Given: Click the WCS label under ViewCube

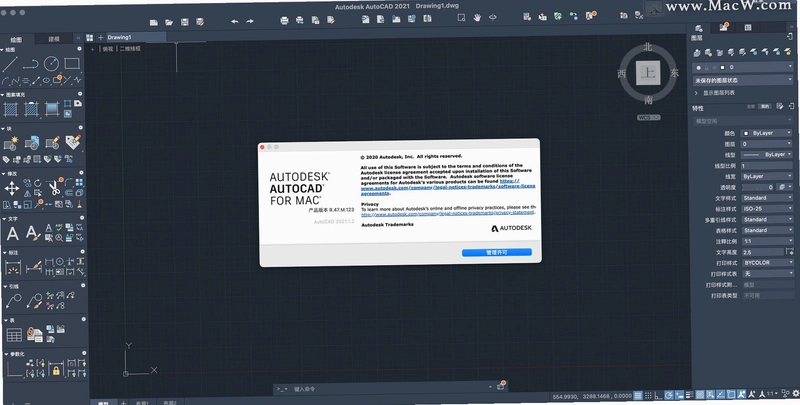Looking at the screenshot, I should click(x=648, y=117).
